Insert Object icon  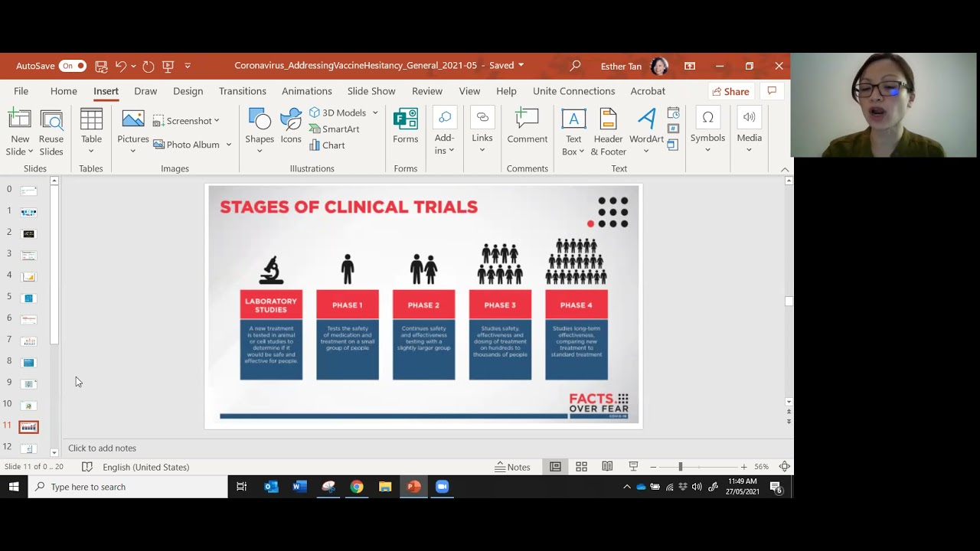pos(674,144)
